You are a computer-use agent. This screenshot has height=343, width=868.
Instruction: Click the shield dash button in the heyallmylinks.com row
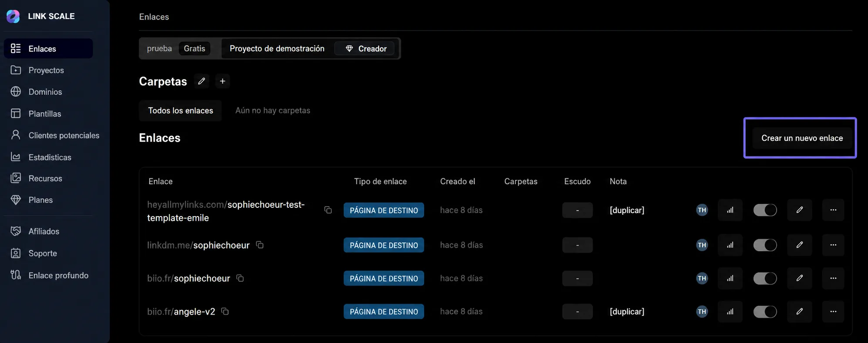pos(577,210)
